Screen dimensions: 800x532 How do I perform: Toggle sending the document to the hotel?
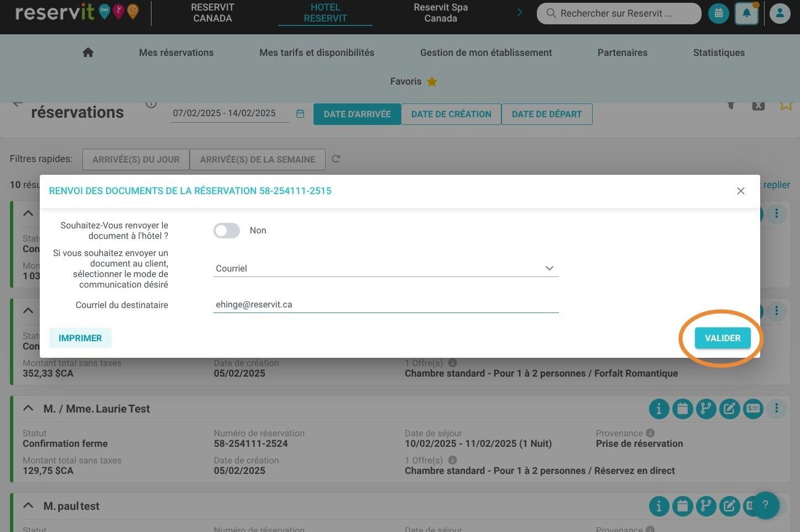pos(227,231)
